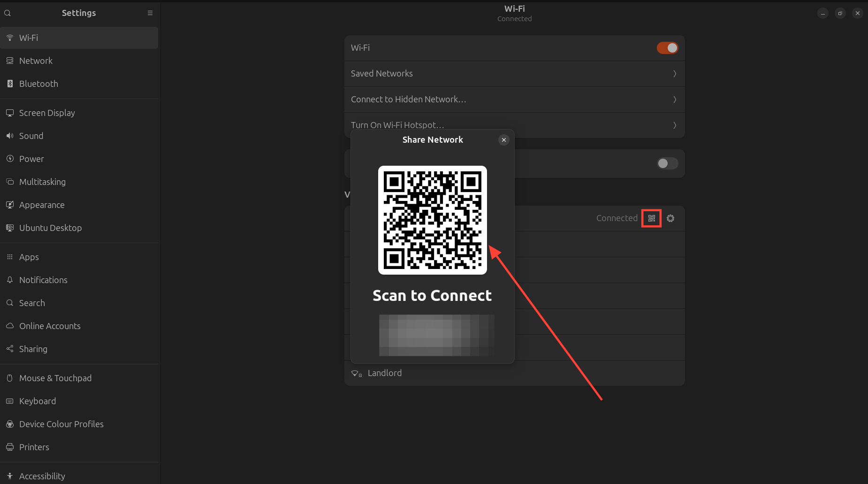
Task: Click the Power icon in the sidebar
Action: [x=10, y=159]
